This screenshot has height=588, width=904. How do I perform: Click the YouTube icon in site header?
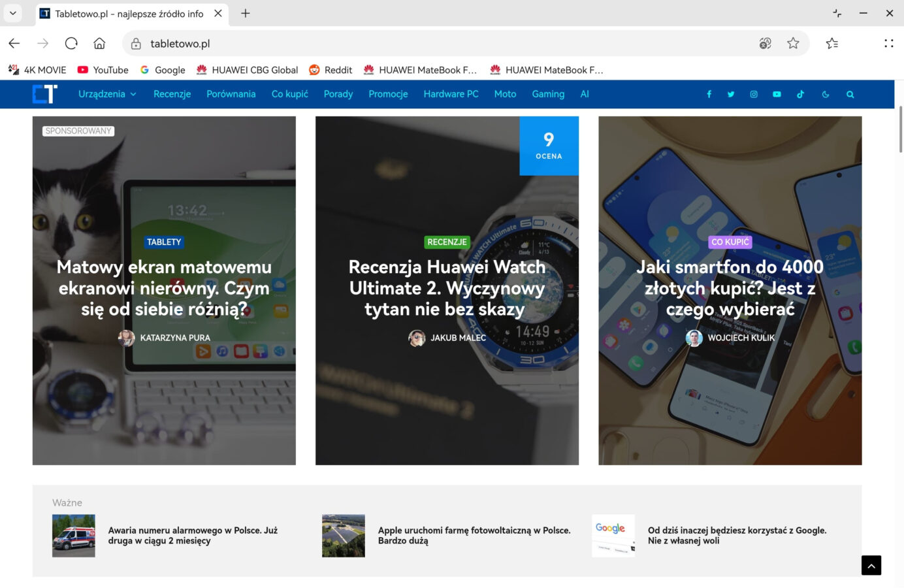tap(777, 94)
